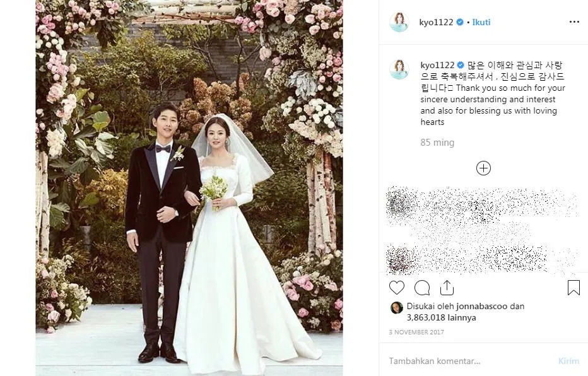The width and height of the screenshot is (588, 376).
Task: Click jonnabascoo's small avatar near likes
Action: point(397,308)
